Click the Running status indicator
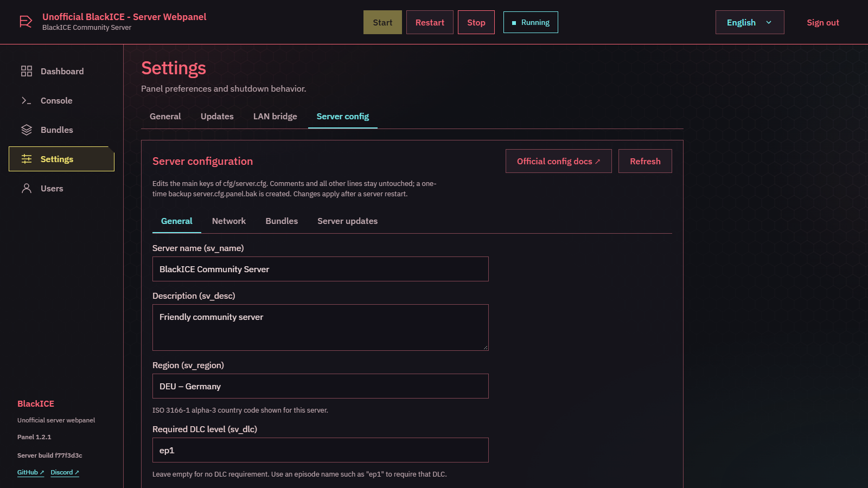The height and width of the screenshot is (488, 868). click(531, 22)
